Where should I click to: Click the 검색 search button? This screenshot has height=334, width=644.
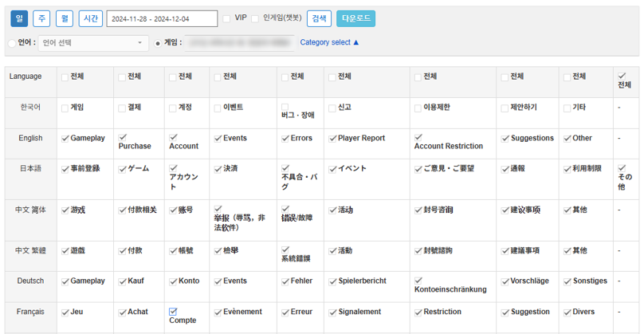tap(320, 18)
